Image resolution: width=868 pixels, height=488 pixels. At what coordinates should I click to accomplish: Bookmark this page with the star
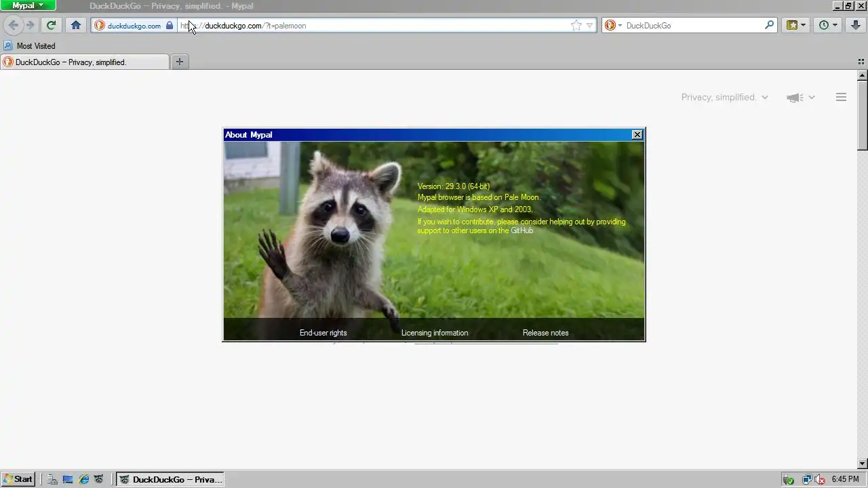576,26
